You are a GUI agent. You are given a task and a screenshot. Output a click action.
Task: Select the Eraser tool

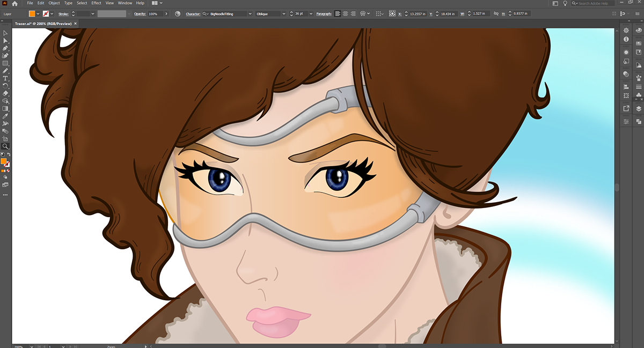coord(5,93)
